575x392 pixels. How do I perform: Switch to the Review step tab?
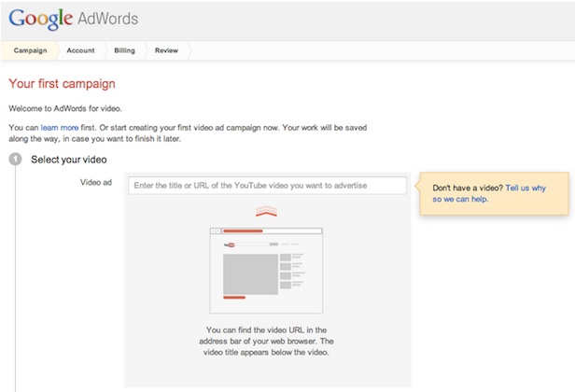click(166, 50)
